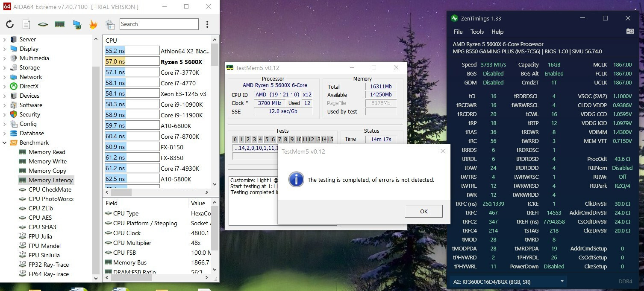This screenshot has height=291, width=644.
Task: Expand the Server tree node arrow
Action: pyautogui.click(x=5, y=39)
